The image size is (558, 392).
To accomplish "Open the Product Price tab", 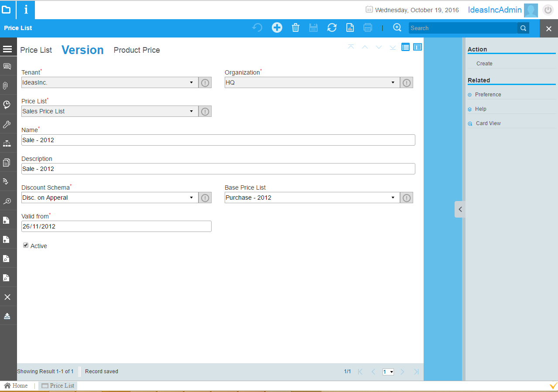I will pos(137,50).
